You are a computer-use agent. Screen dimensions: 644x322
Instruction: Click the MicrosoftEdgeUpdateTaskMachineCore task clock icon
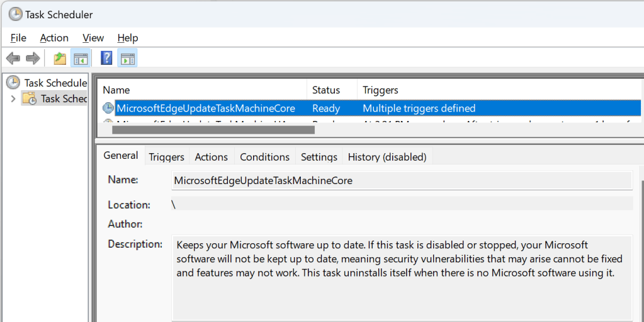(108, 108)
